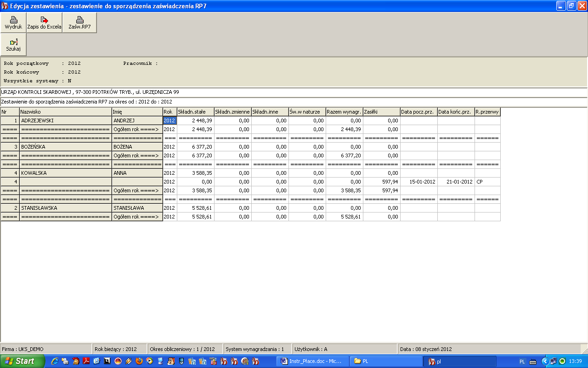Click the Wszystkie systemy : N line
The image size is (588, 368).
[x=38, y=81]
